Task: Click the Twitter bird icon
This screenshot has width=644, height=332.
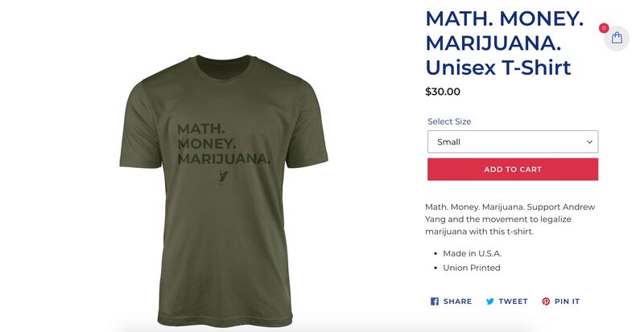Action: [490, 301]
